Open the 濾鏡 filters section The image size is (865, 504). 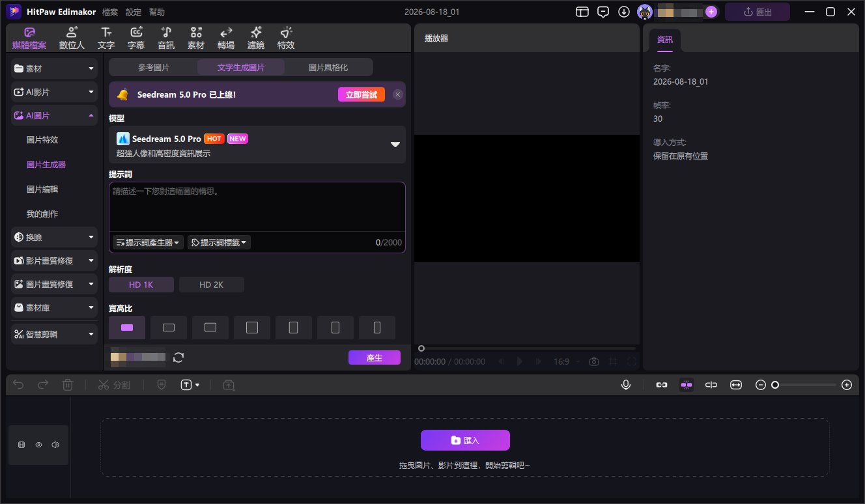coord(256,38)
